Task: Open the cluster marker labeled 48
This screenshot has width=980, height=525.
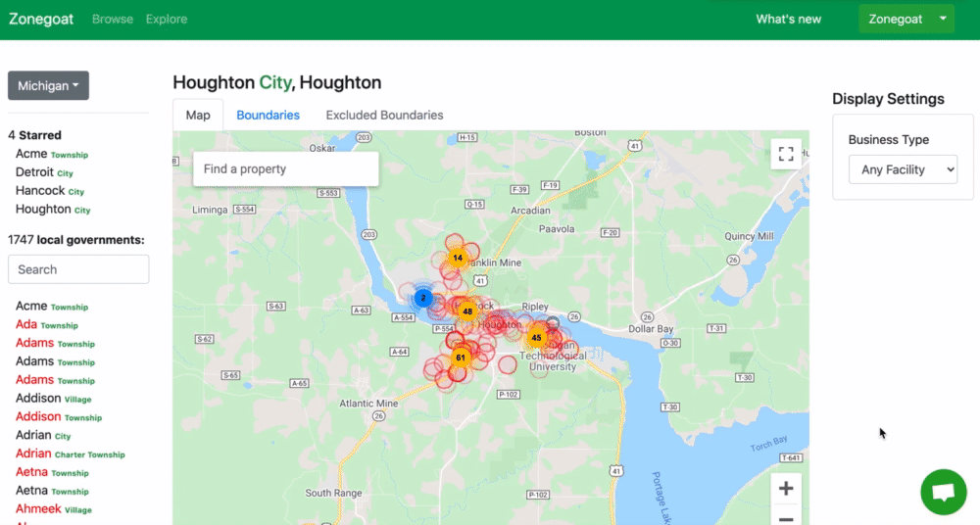Action: tap(466, 311)
